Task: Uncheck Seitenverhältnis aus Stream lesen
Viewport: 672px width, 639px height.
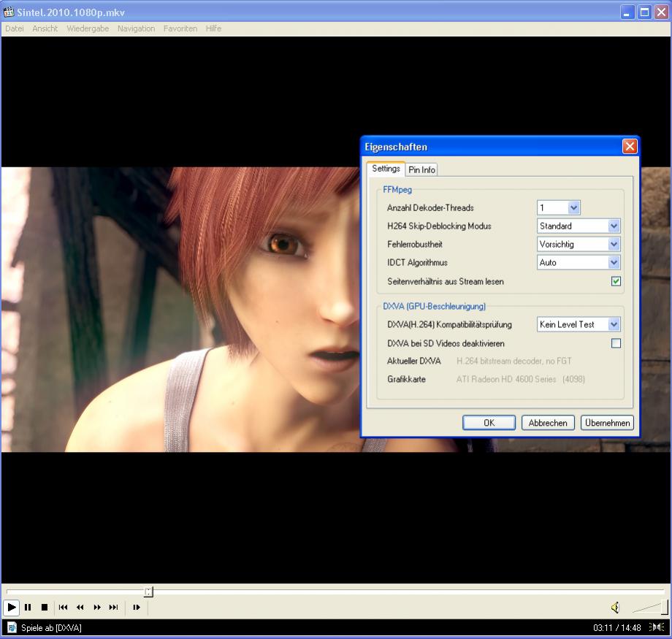Action: [x=616, y=281]
